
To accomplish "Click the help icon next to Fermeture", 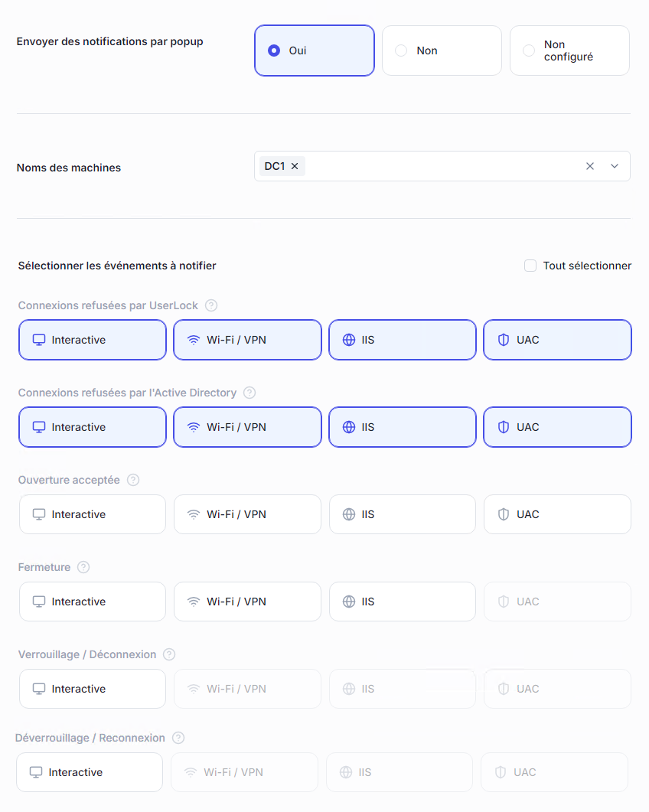I will pos(83,567).
